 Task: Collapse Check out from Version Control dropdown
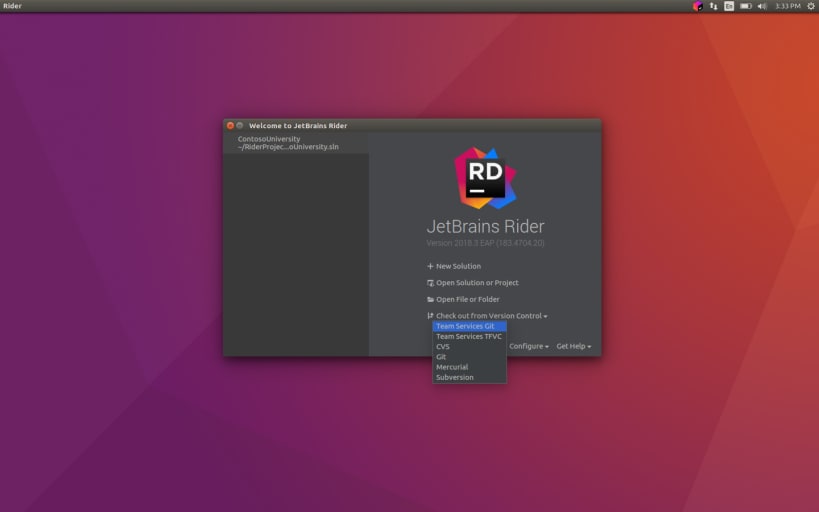point(492,316)
